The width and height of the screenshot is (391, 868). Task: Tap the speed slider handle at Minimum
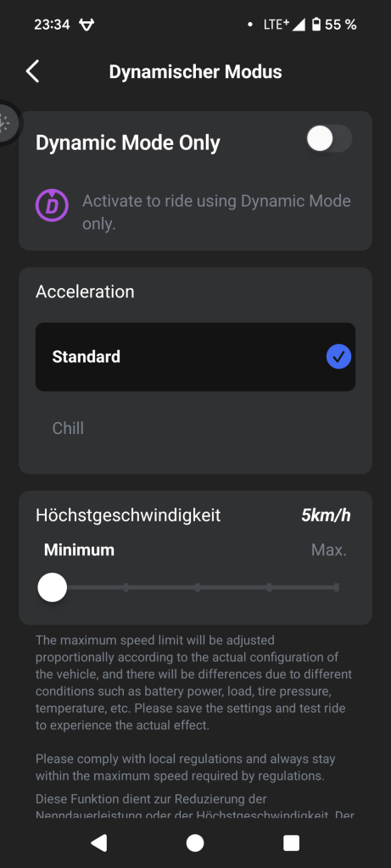[x=52, y=587]
